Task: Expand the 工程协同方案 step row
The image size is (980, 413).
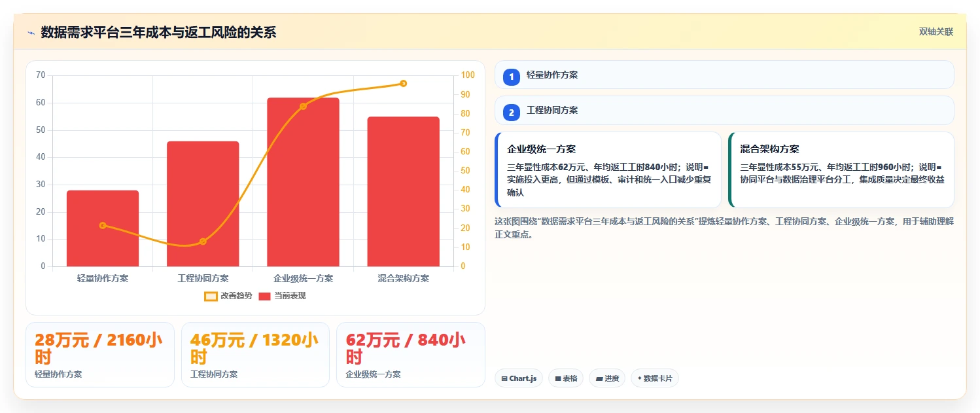Action: 724,110
